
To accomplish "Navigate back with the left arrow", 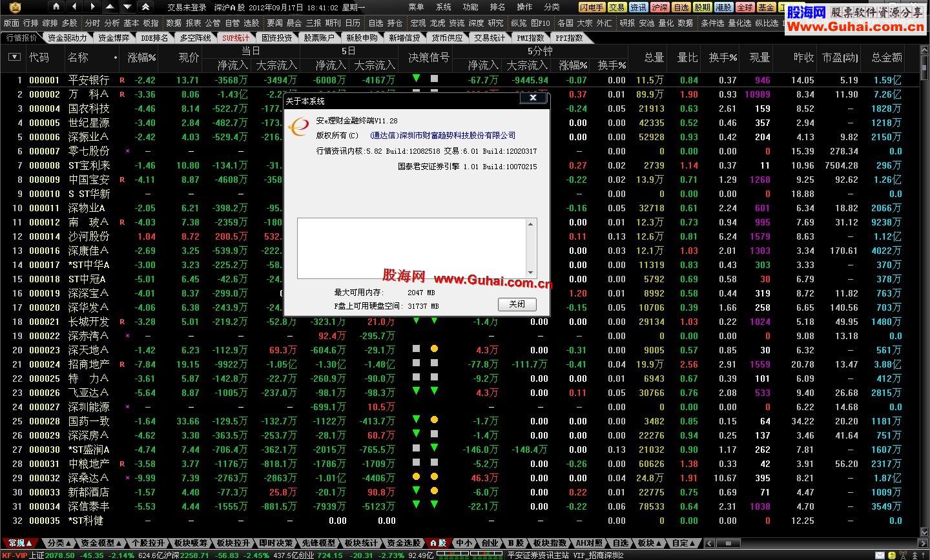I will 75,6.
